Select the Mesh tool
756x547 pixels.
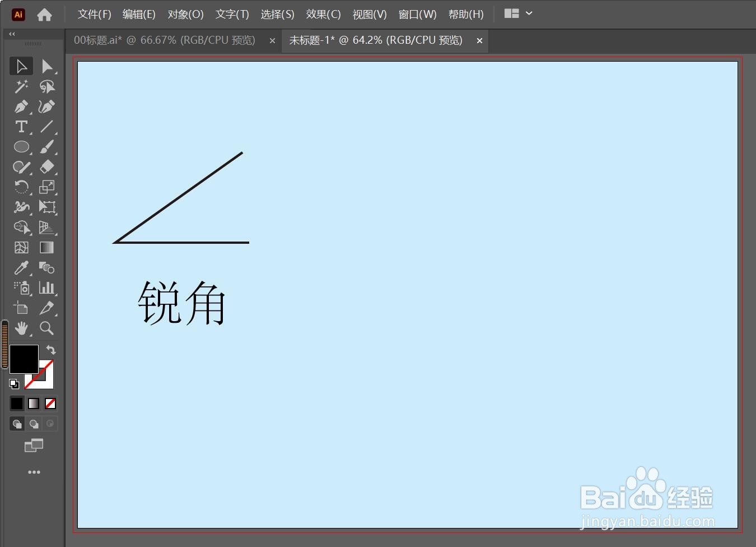[x=21, y=248]
